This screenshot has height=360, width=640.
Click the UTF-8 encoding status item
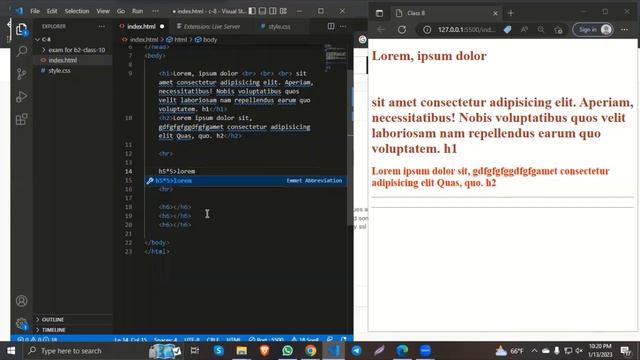click(192, 340)
